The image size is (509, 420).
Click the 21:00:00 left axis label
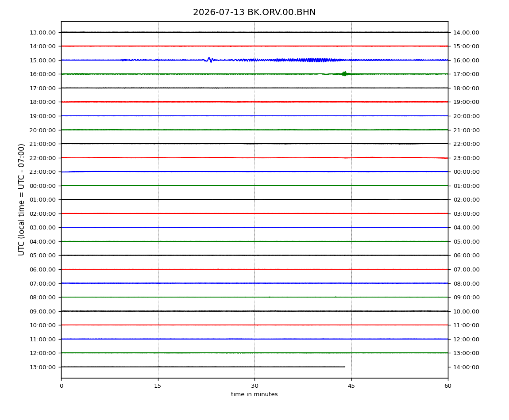tap(42, 144)
